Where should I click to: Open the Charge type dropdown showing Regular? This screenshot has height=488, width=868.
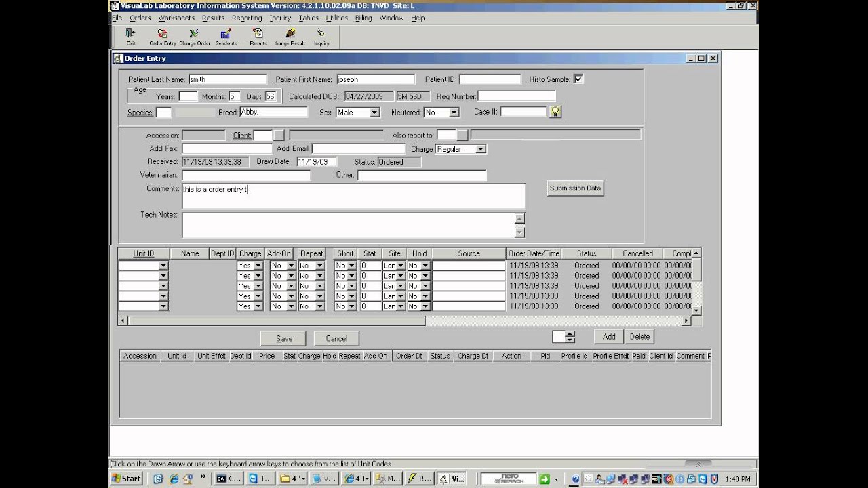tap(480, 149)
